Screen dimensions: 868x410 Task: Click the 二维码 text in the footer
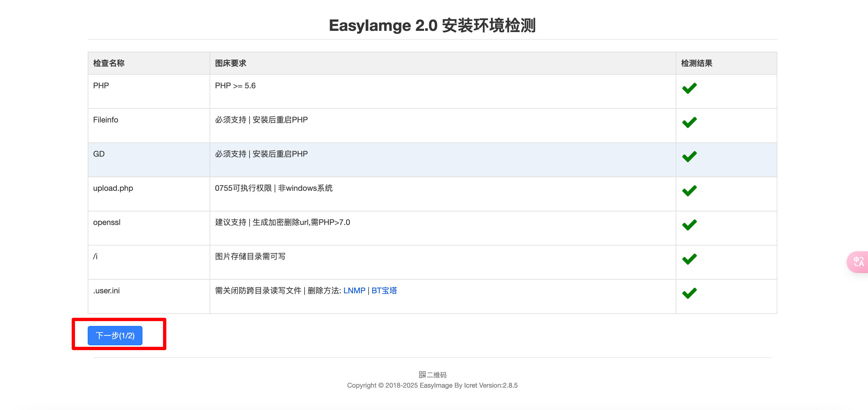[437, 375]
